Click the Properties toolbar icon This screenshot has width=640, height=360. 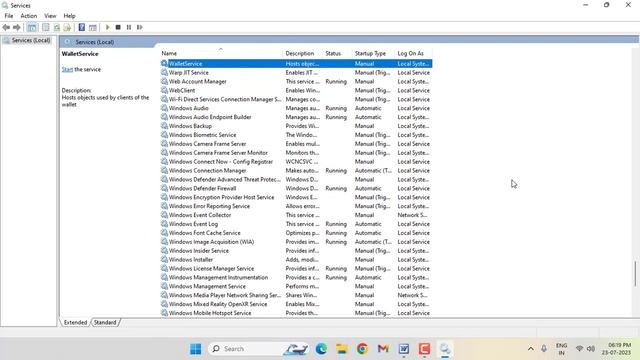(x=46, y=27)
